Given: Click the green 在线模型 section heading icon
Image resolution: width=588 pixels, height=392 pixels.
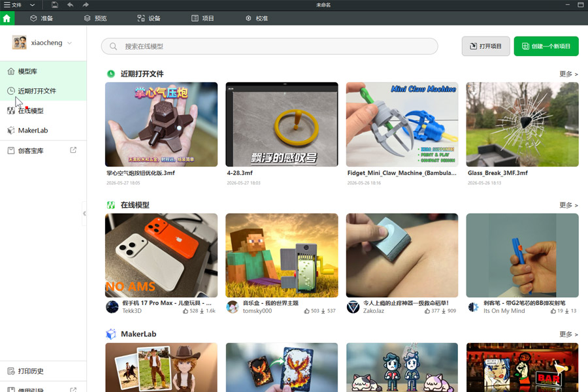Looking at the screenshot, I should [111, 204].
